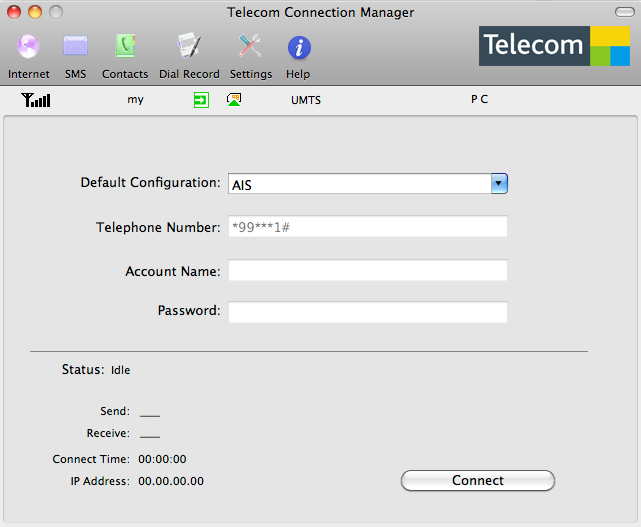
Task: Click the Idle status value
Action: click(x=121, y=370)
